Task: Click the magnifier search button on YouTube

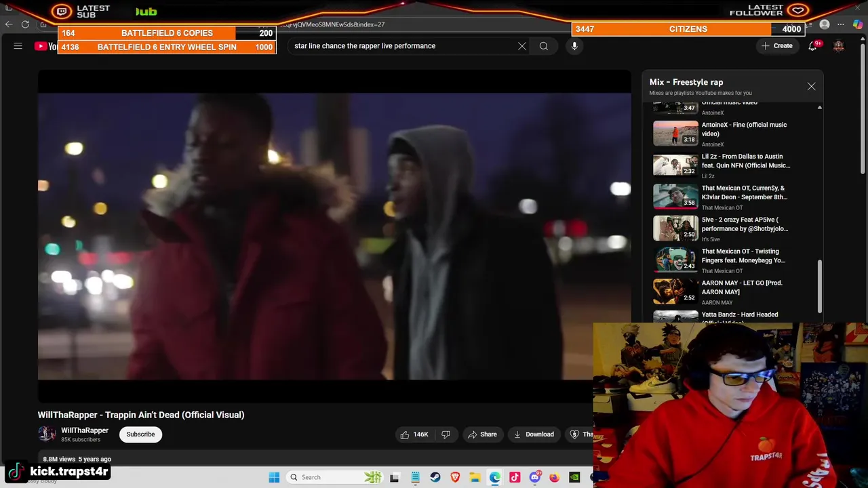Action: pyautogui.click(x=544, y=46)
